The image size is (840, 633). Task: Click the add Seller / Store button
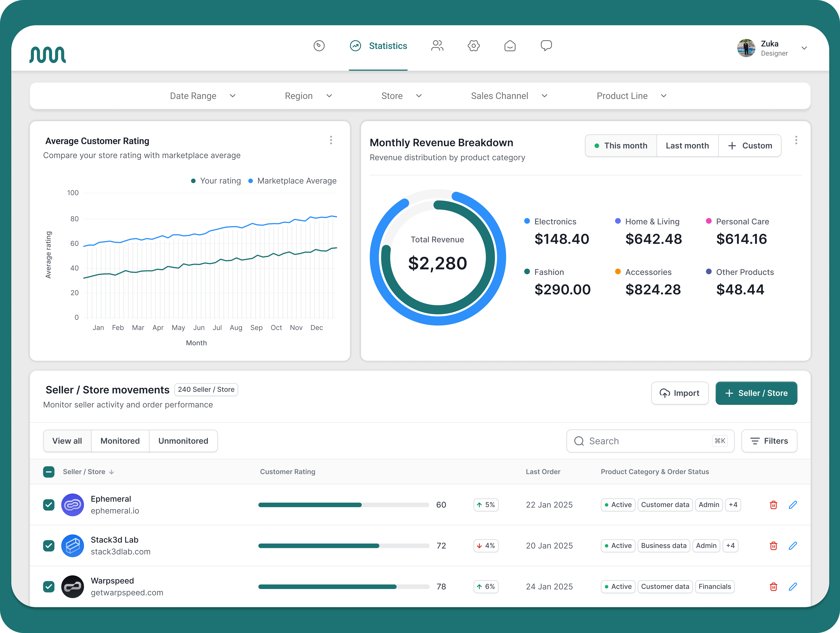(756, 393)
